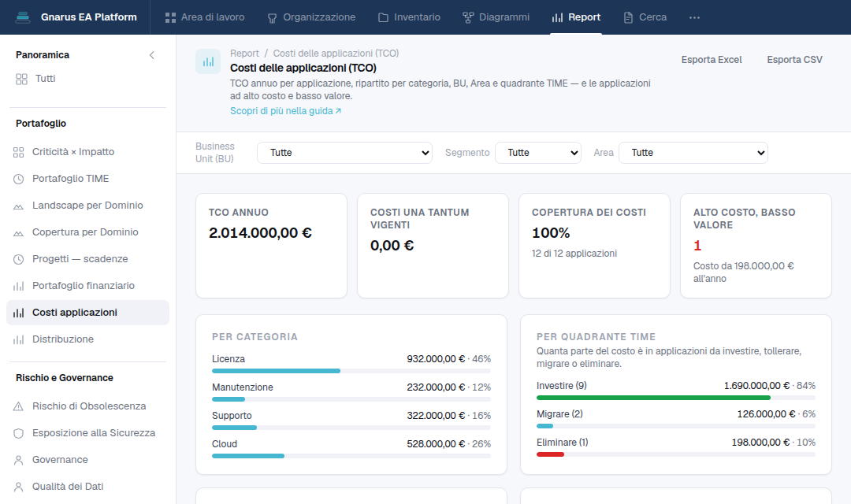Click the Organizzazione icon in top bar
Viewport: 851px width, 504px height.
click(272, 18)
